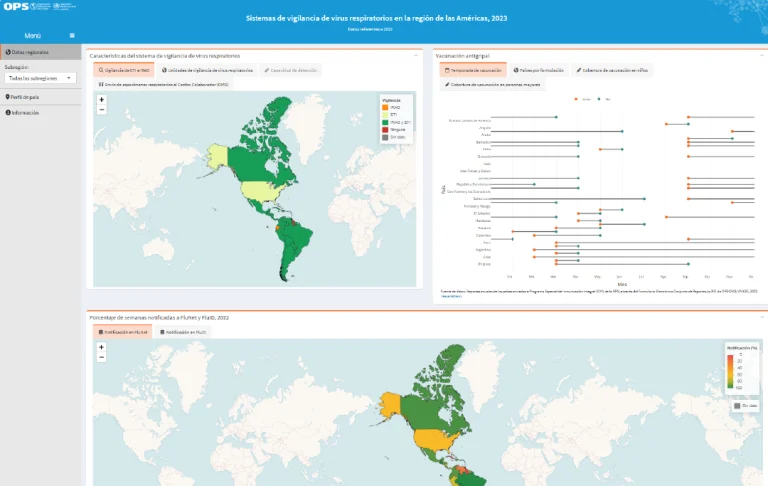
Task: Switch to Notificación en FluID tab
Action: click(189, 331)
